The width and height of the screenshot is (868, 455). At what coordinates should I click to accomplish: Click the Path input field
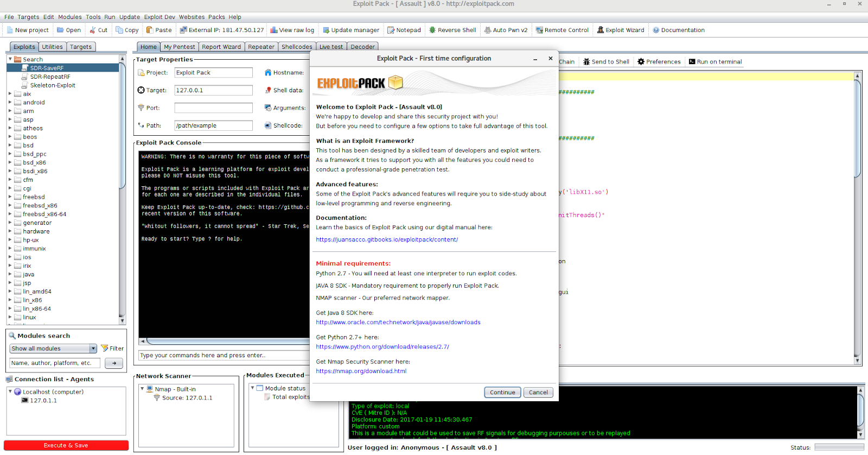click(x=213, y=125)
